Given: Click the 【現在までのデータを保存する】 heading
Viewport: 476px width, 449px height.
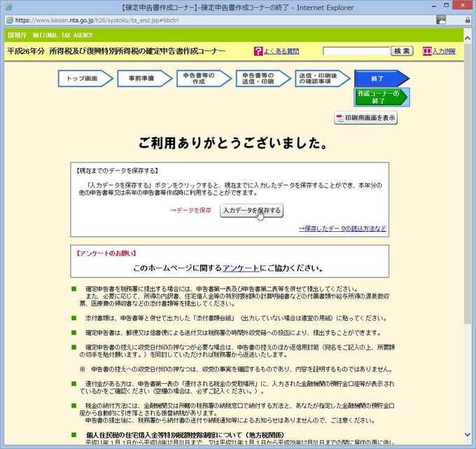Looking at the screenshot, I should pos(117,171).
